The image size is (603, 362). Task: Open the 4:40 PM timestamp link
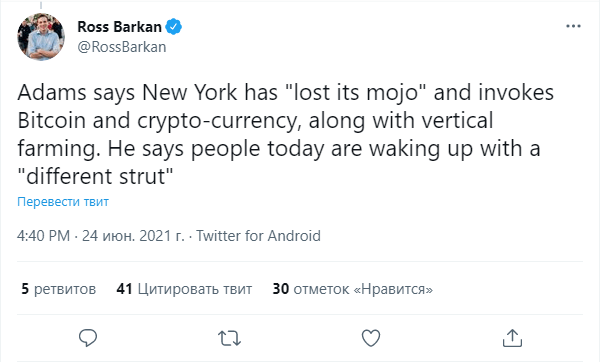tap(43, 235)
